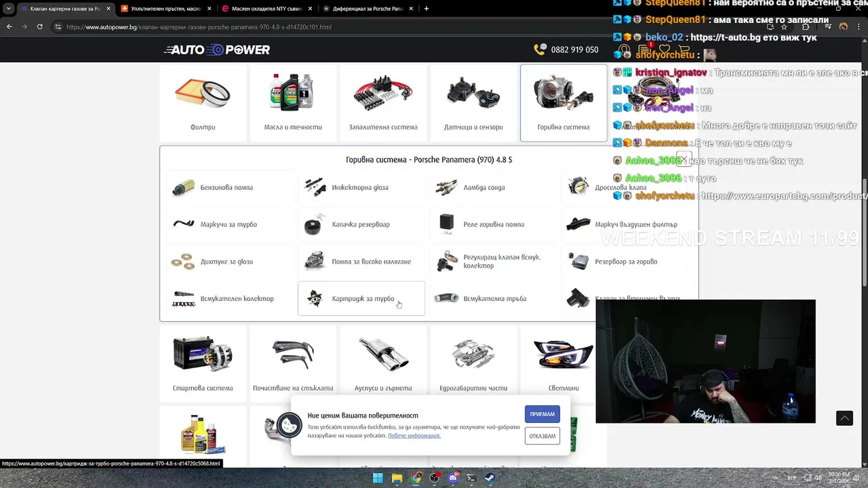The image size is (868, 488).
Task: Switch to the Уплътнителен пръстен tab
Action: point(166,9)
